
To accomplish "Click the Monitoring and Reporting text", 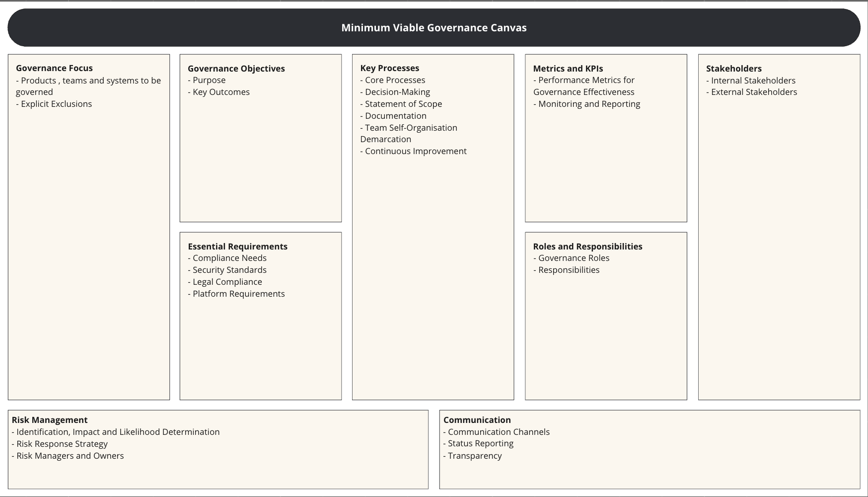I will click(586, 104).
